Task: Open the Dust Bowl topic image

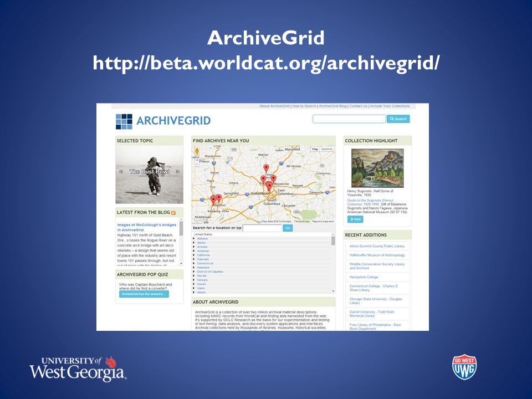Action: tap(149, 175)
